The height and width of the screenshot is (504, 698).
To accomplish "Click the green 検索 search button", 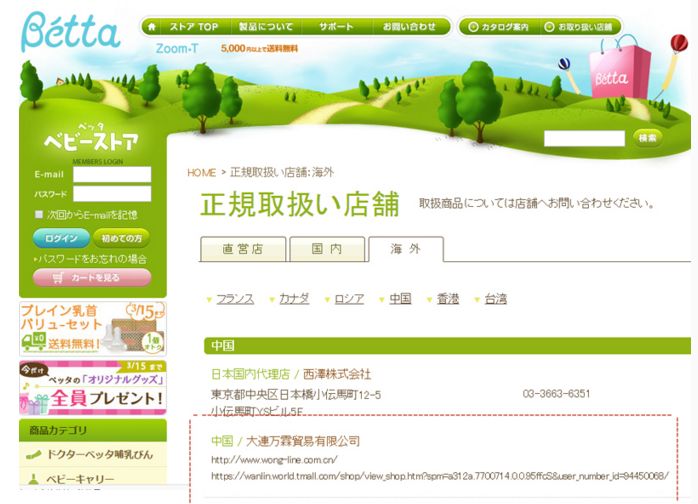I will pyautogui.click(x=648, y=138).
